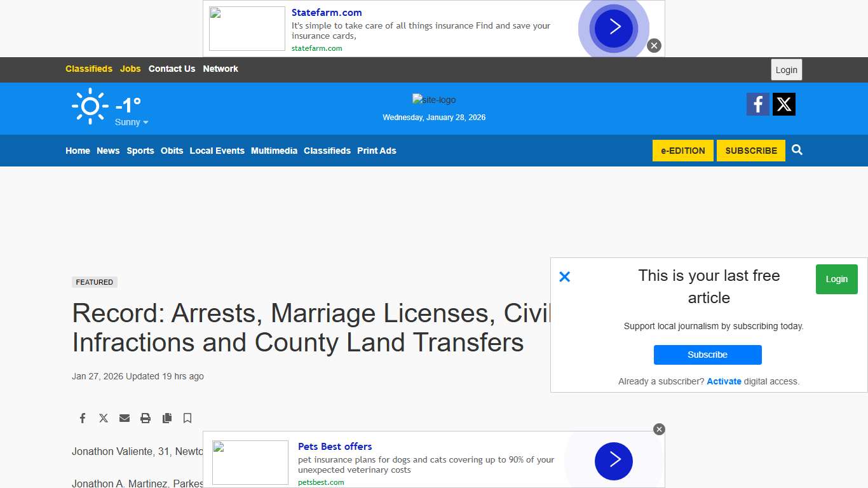Print the article using the printer icon
This screenshot has width=868, height=488.
click(146, 418)
